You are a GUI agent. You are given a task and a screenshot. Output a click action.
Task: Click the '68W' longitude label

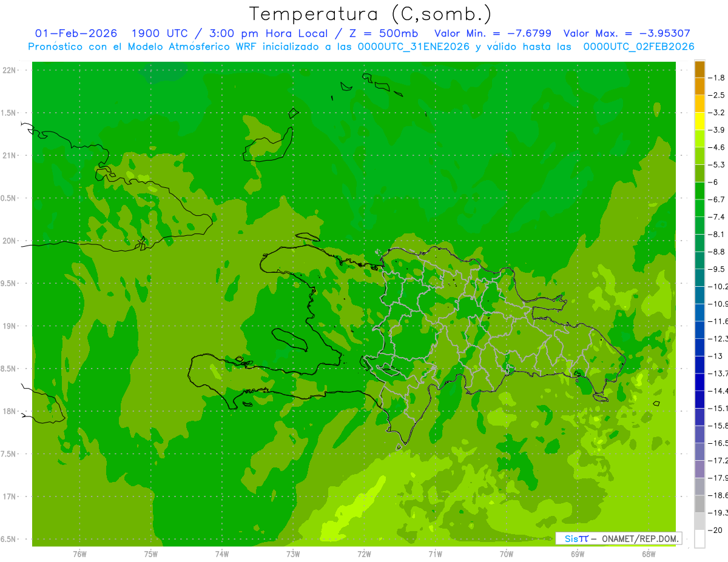click(x=649, y=554)
